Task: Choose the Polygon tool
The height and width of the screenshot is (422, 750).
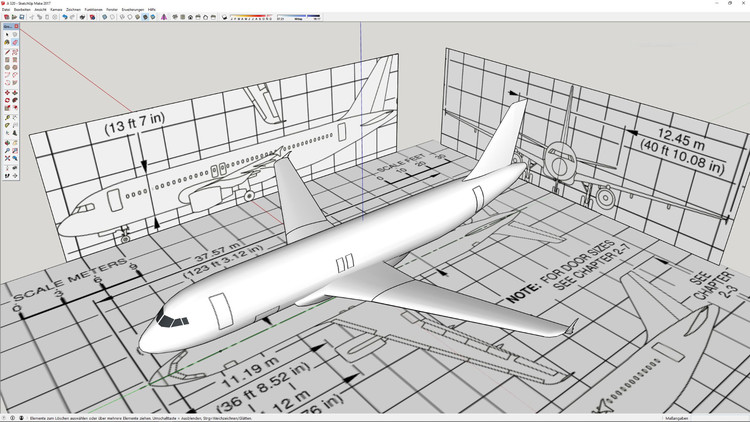Action: (15, 67)
